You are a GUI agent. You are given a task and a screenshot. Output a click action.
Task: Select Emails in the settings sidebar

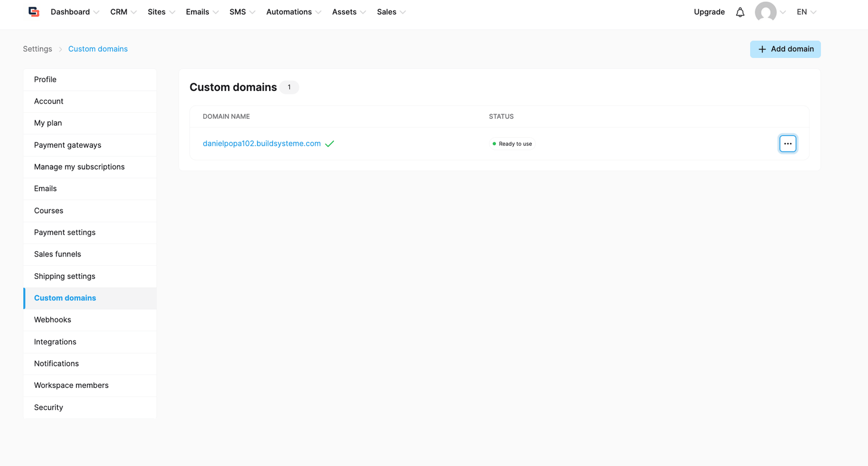[x=90, y=189]
